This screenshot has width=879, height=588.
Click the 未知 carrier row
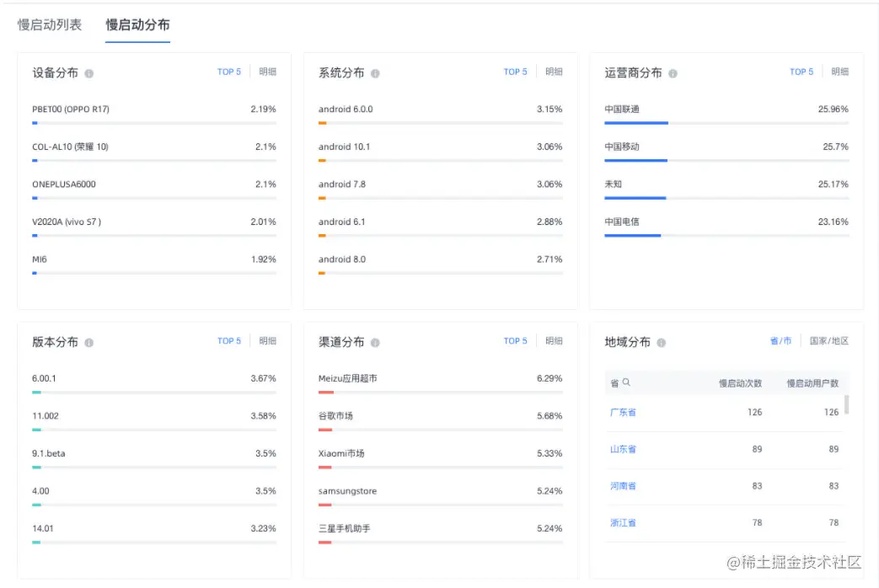(x=726, y=190)
